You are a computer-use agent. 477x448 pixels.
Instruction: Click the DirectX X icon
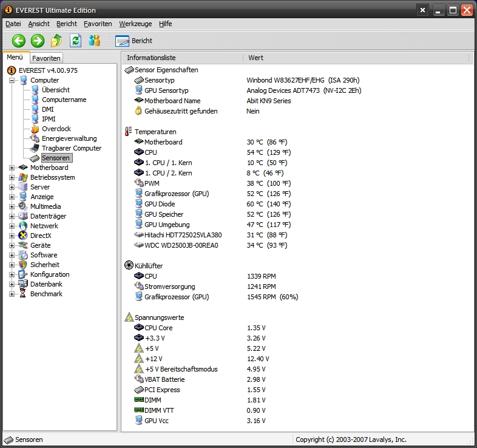[x=23, y=236]
